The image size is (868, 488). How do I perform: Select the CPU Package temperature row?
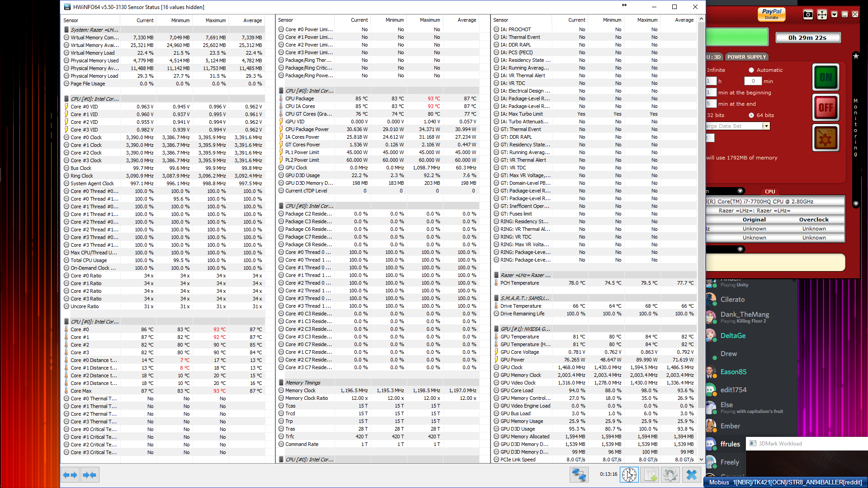click(379, 99)
